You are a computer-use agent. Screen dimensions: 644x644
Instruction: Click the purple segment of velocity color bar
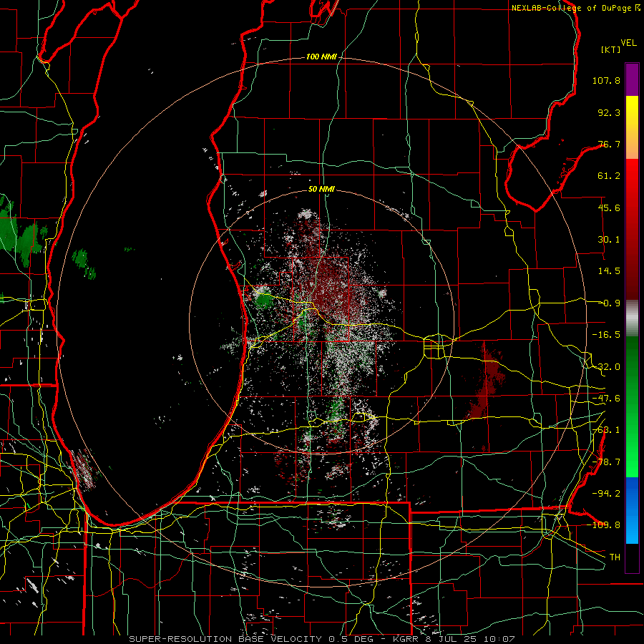coord(632,79)
